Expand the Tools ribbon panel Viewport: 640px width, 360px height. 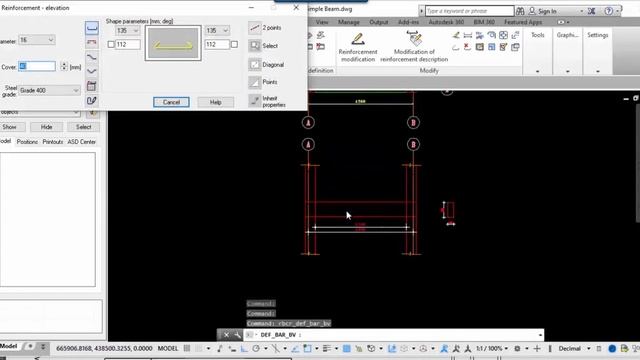[537, 71]
